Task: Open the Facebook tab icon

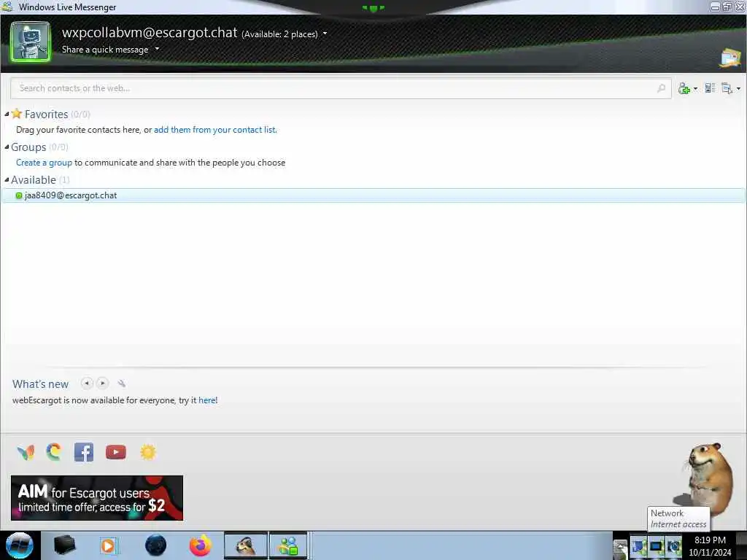Action: tap(84, 452)
